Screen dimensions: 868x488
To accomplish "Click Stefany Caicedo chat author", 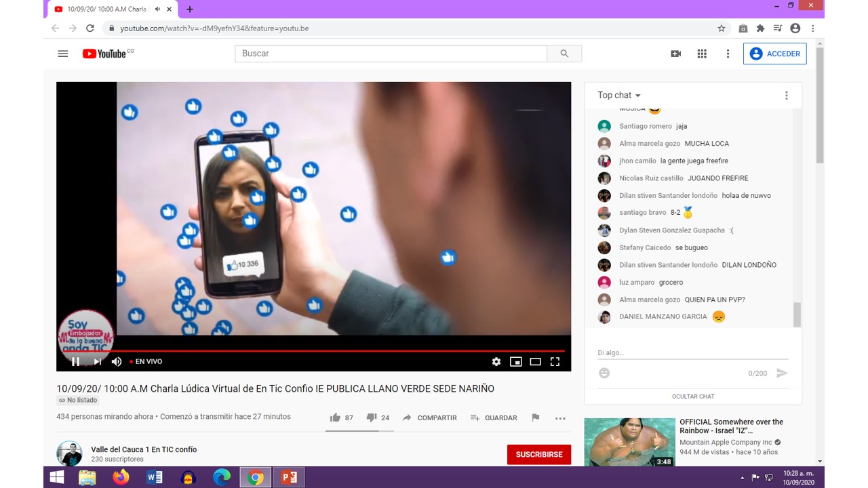I will [x=645, y=247].
